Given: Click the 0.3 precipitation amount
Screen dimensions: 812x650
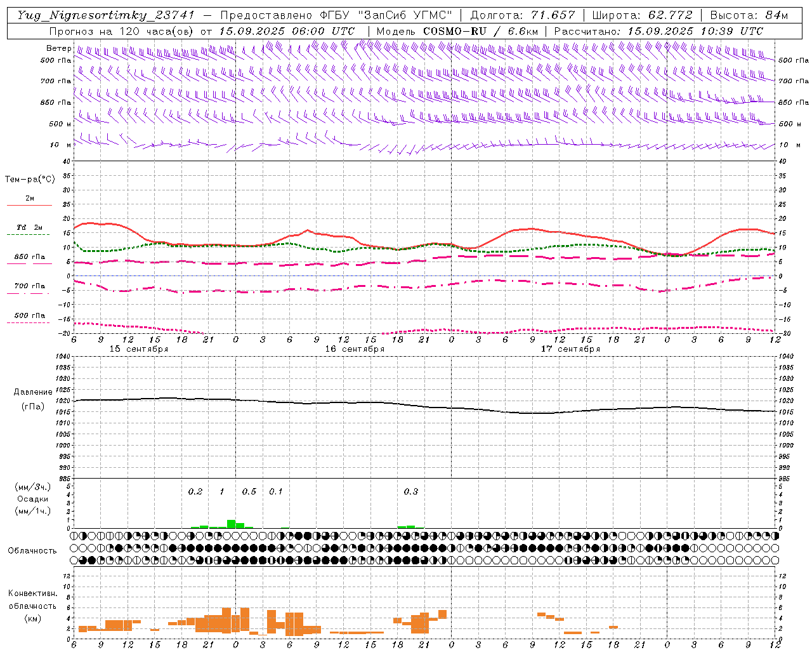Looking at the screenshot, I should (x=411, y=491).
